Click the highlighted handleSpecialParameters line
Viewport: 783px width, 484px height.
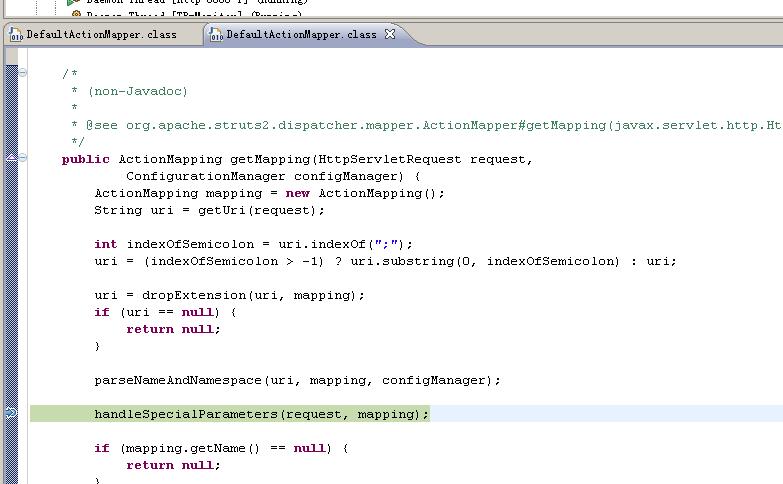tap(262, 414)
